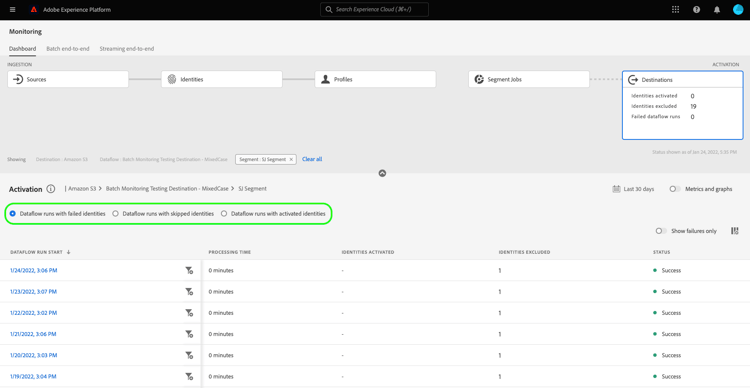
Task: Open the apps grid switcher
Action: (x=675, y=10)
